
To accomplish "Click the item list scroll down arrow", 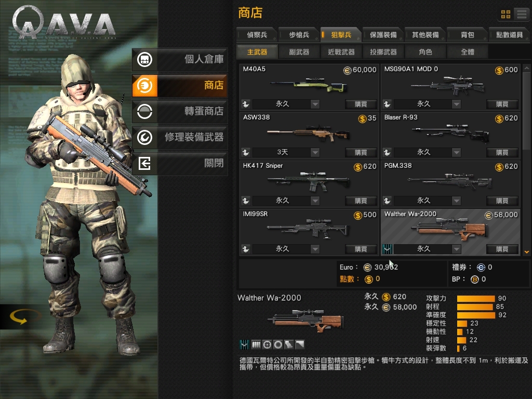I will tap(526, 252).
